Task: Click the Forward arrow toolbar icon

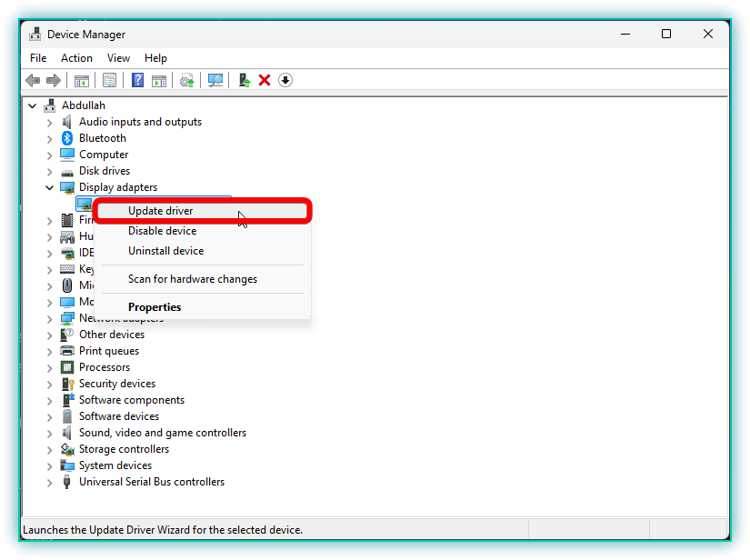Action: [53, 80]
